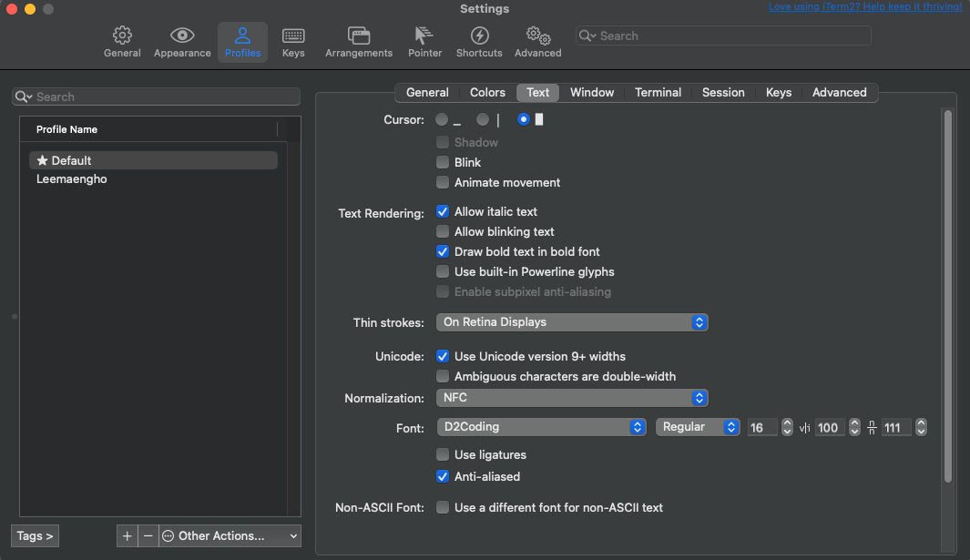Switch to the Session tab

point(723,92)
